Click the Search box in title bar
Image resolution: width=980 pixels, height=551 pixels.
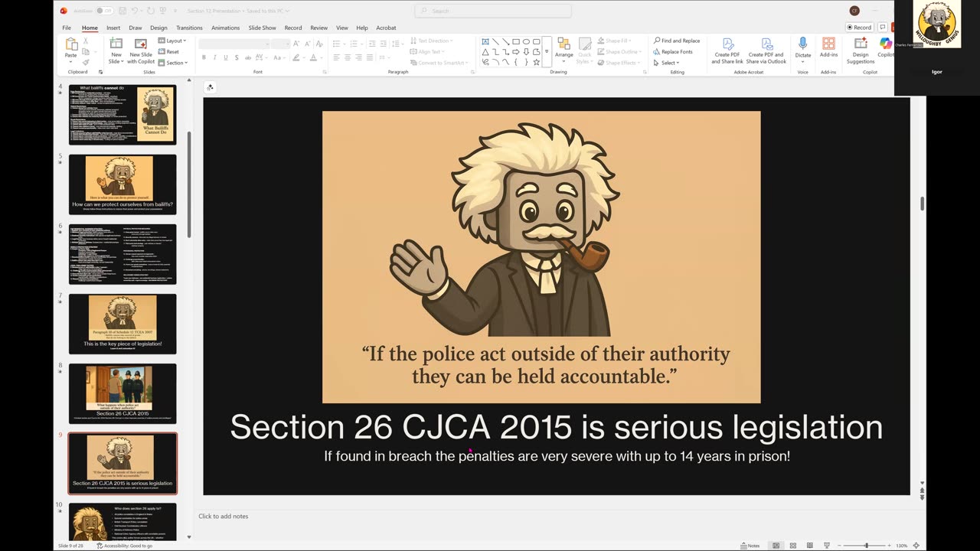[x=493, y=11]
